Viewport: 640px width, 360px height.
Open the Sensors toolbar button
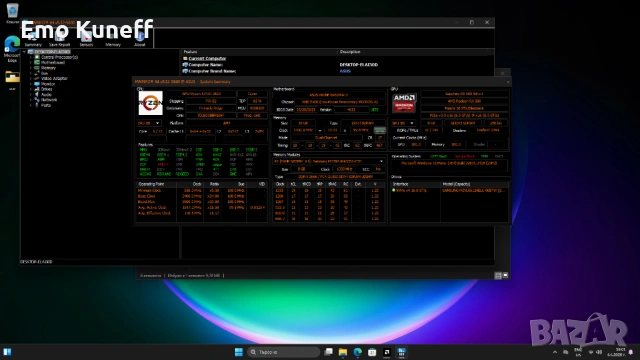click(86, 40)
